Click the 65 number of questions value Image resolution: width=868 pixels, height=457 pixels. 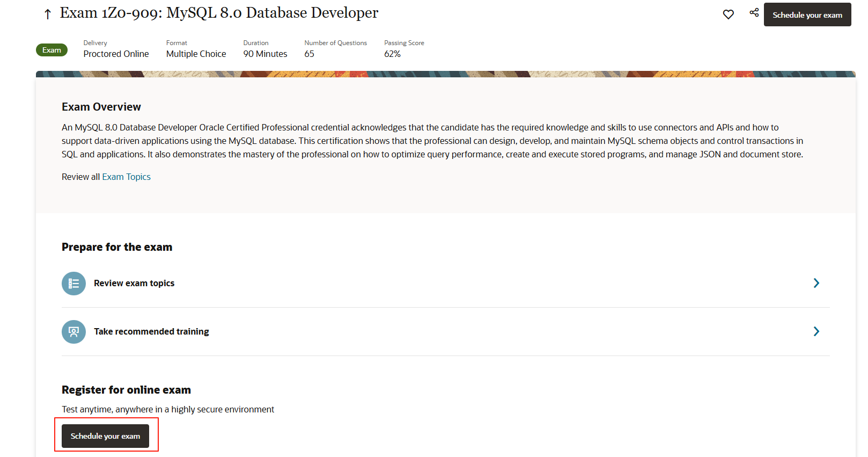point(310,54)
